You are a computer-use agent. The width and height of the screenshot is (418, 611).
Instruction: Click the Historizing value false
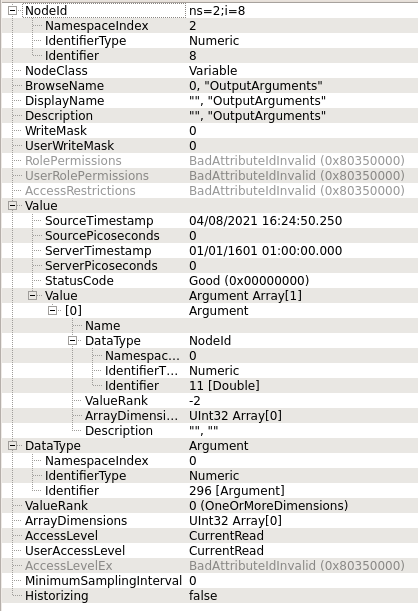coord(203,595)
